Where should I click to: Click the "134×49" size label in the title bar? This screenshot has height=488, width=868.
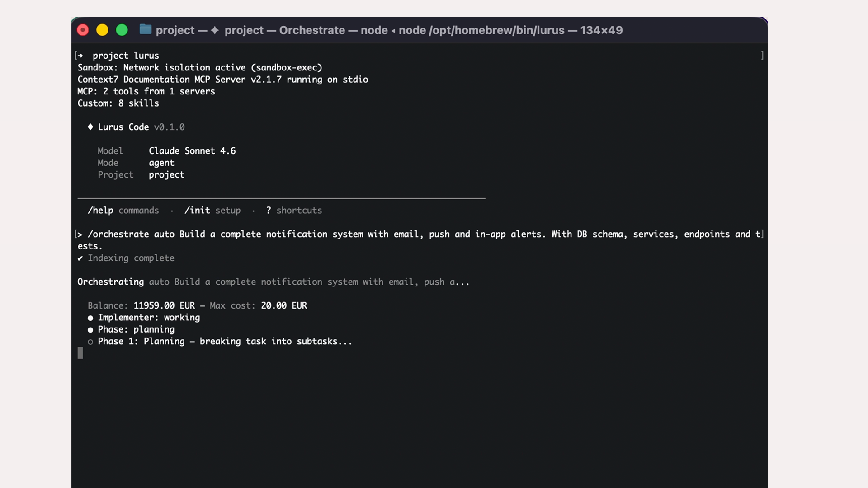602,30
